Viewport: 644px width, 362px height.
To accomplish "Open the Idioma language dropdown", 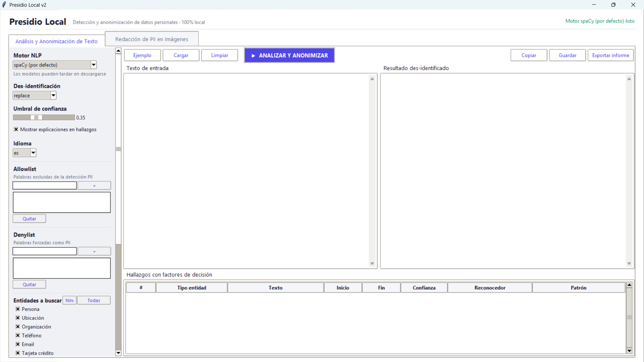I will [33, 153].
